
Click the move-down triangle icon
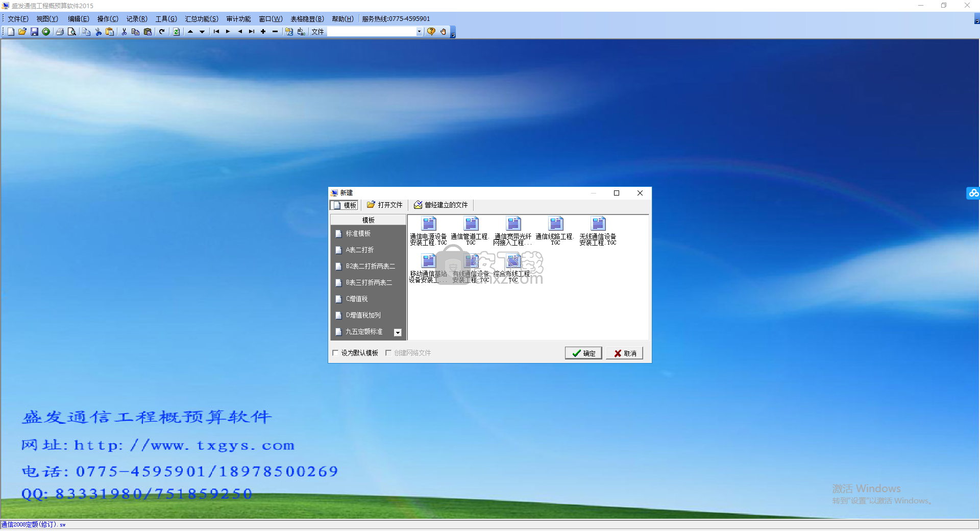[x=202, y=32]
